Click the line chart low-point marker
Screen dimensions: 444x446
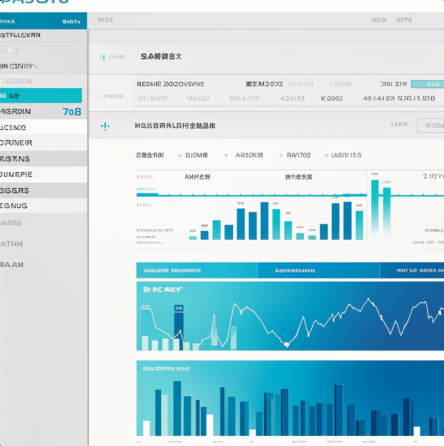pos(286,344)
